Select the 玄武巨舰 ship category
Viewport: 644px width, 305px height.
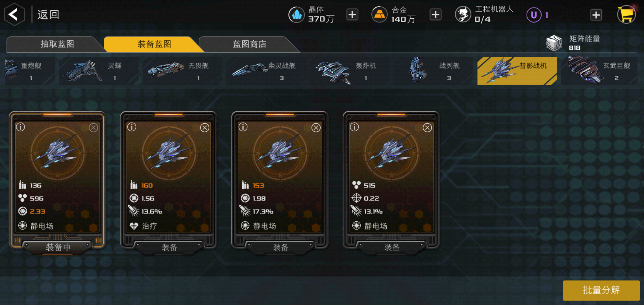[x=599, y=71]
